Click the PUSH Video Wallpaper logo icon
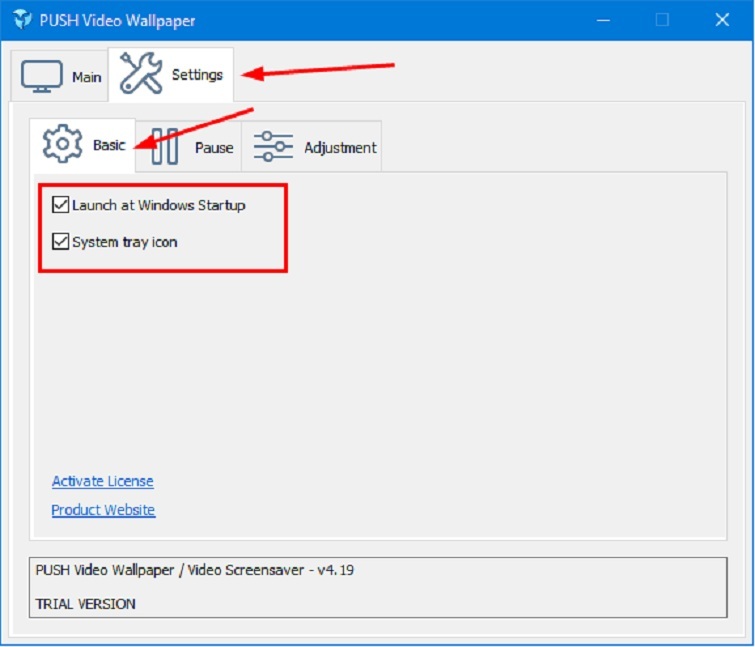 point(22,20)
